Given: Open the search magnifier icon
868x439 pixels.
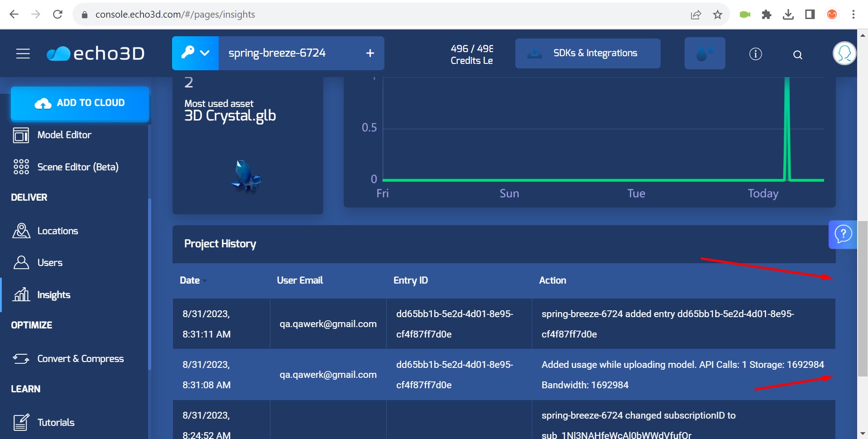Looking at the screenshot, I should 798,55.
